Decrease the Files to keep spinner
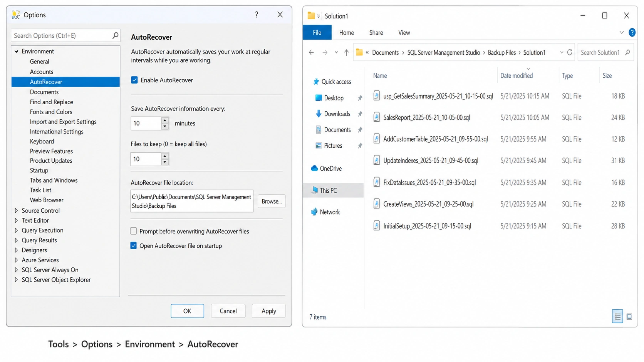The height and width of the screenshot is (362, 644). click(x=165, y=162)
